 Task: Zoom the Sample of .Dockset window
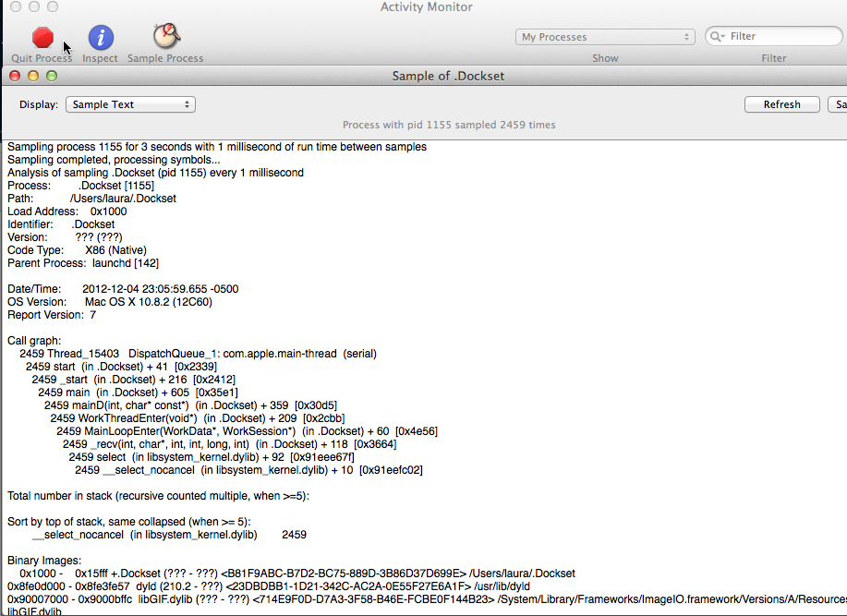[52, 76]
